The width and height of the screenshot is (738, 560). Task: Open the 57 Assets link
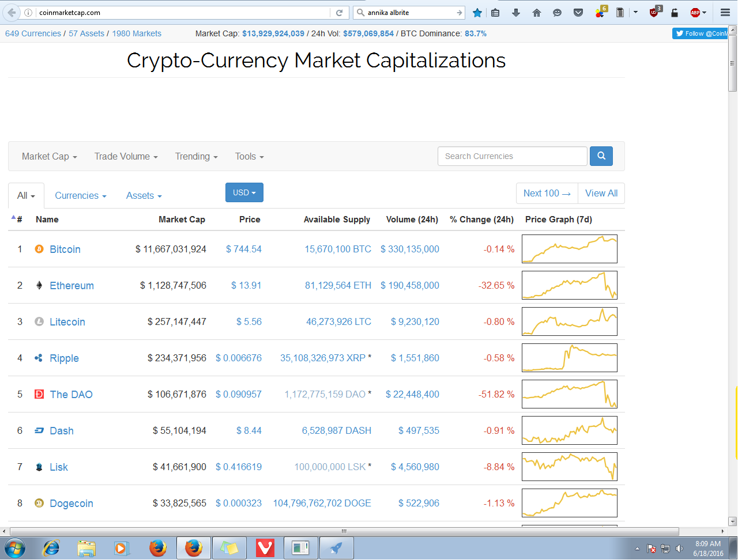(x=86, y=33)
